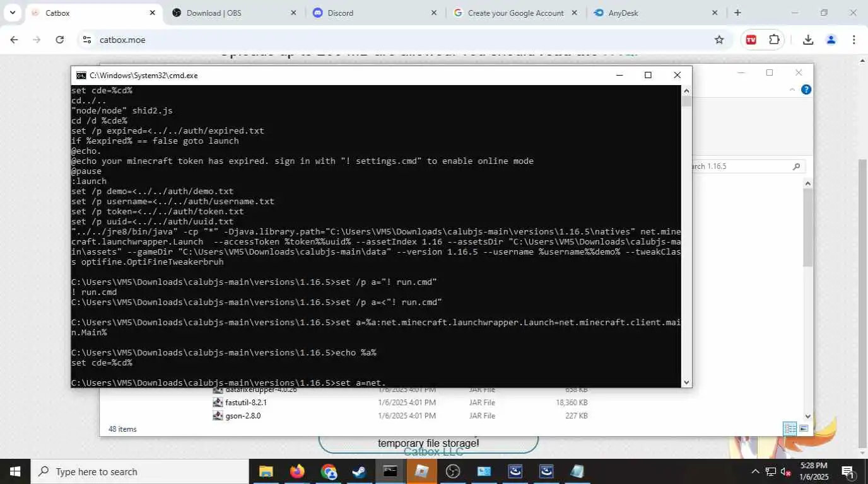Open the cmd terminal taskbar icon
Screen dimensions: 868x484
tap(390, 471)
